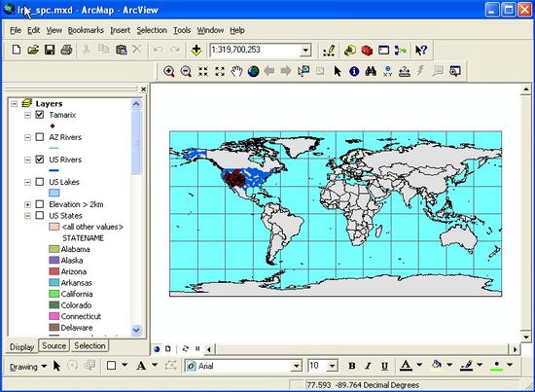Turn on the US Lakes layer
The image size is (535, 392).
pos(40,182)
